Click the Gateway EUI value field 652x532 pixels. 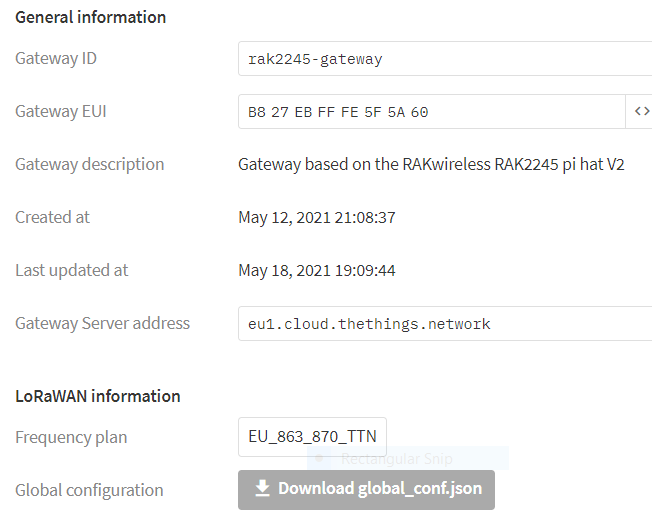[431, 112]
